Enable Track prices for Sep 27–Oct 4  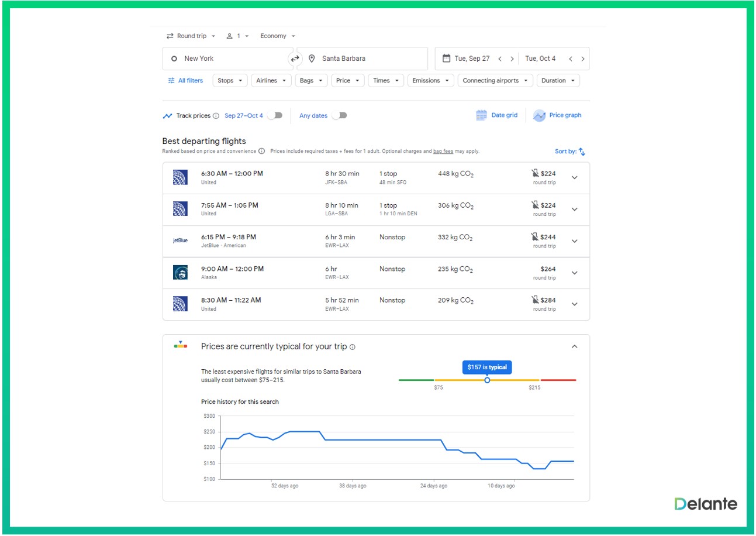(x=274, y=115)
